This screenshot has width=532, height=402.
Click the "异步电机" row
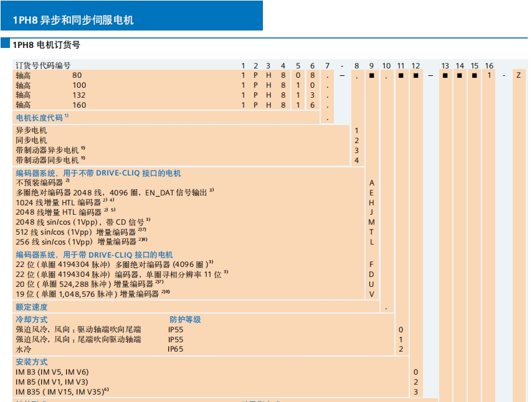tap(31, 131)
